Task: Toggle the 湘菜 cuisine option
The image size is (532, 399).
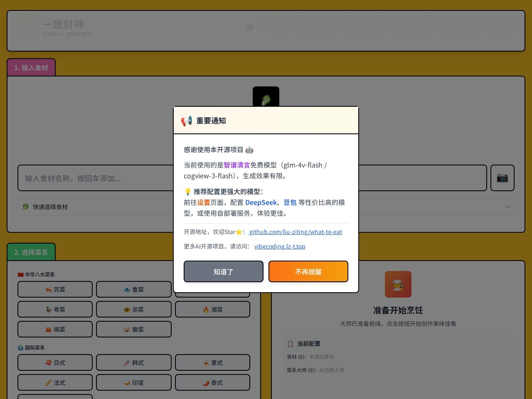Action: [212, 309]
